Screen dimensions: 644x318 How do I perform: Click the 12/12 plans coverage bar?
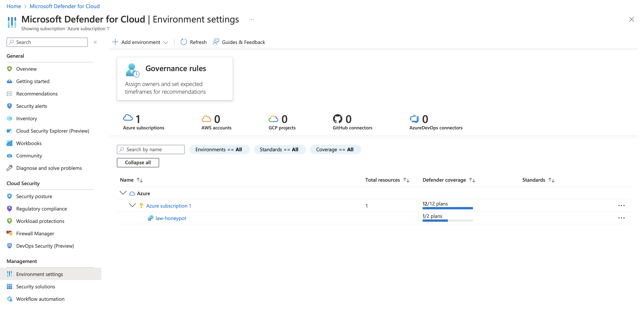pos(448,208)
